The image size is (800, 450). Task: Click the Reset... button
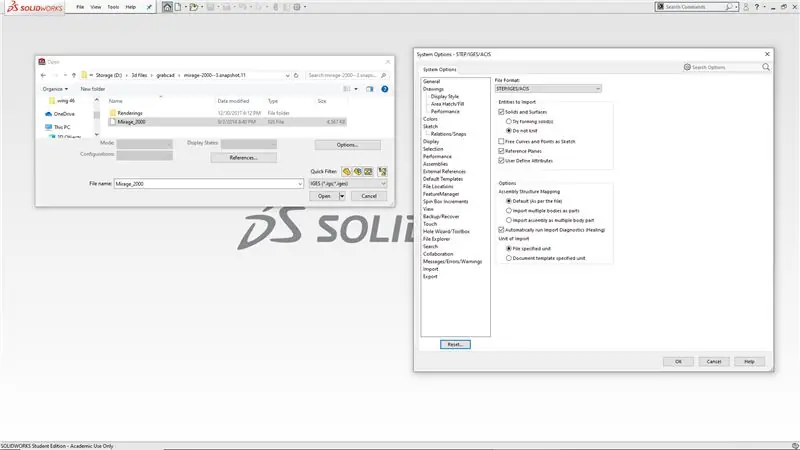click(x=455, y=344)
